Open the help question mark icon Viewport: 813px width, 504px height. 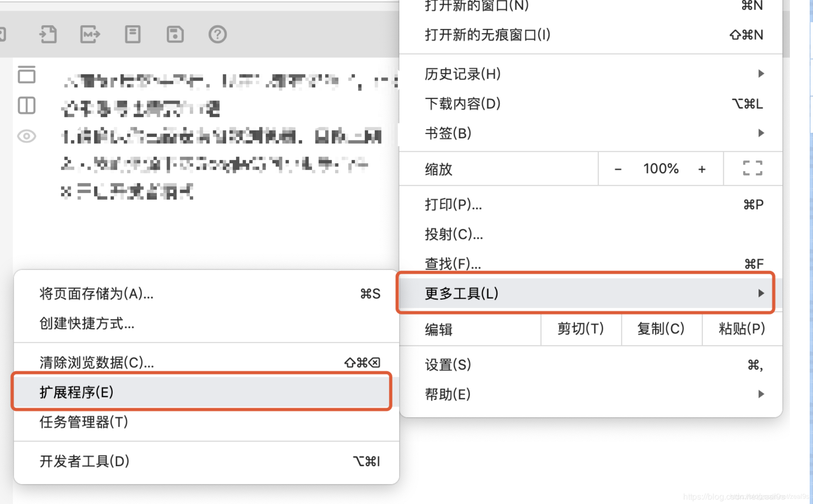point(217,34)
